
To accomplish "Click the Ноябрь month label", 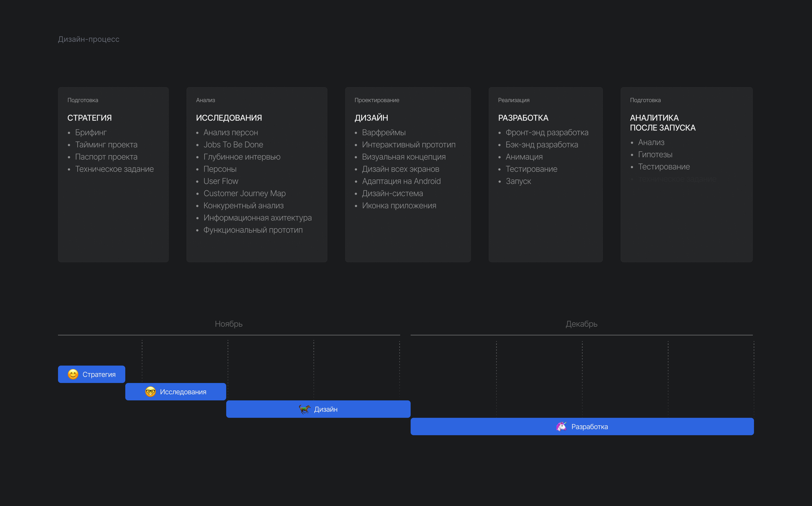I will coord(228,324).
